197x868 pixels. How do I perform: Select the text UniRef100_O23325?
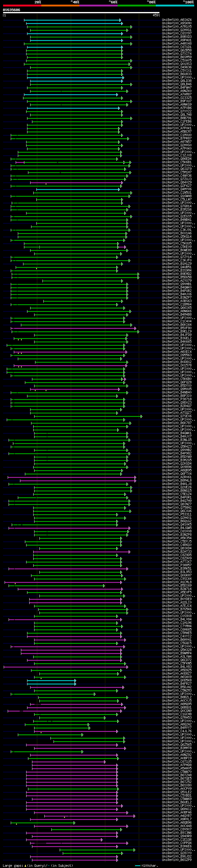tap(177, 98)
